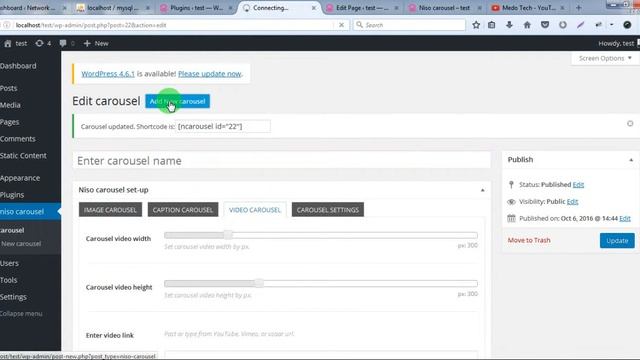The image size is (640, 360).
Task: Collapse the Niso carousel set-up box
Action: [482, 190]
